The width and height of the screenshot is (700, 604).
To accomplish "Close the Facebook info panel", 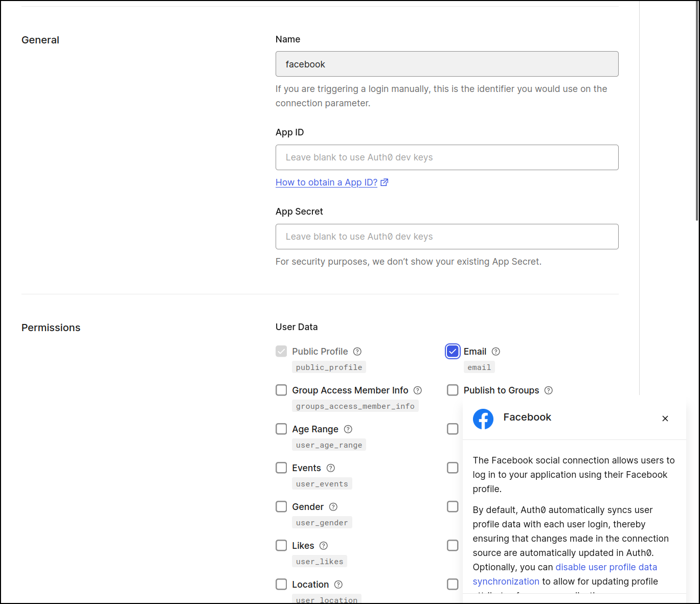I will click(665, 419).
